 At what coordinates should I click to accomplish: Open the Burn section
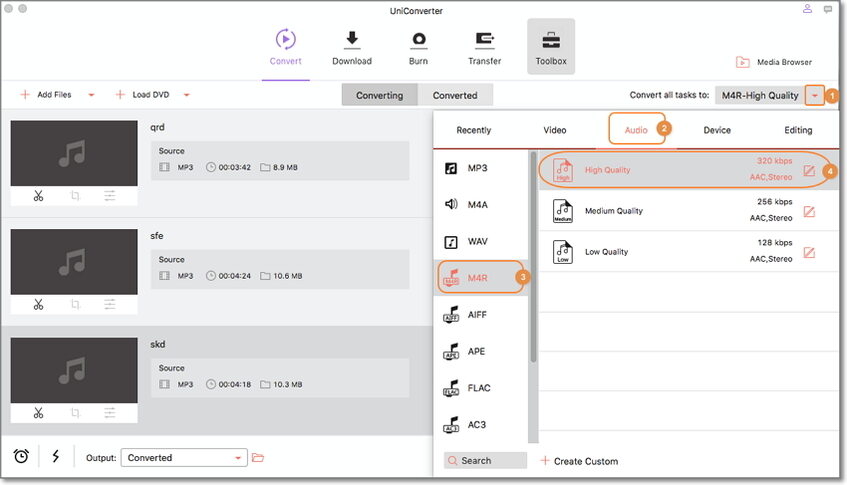(418, 48)
